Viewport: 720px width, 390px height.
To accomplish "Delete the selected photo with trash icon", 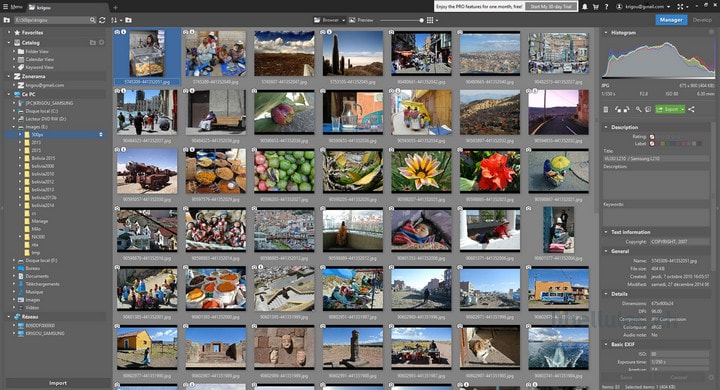I will pos(606,109).
